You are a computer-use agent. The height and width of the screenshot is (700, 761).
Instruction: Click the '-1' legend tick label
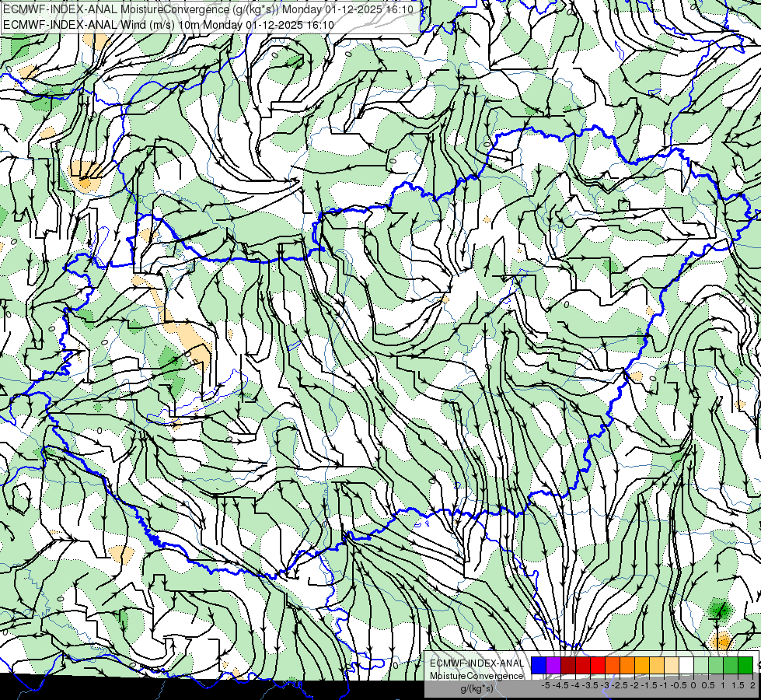tap(664, 685)
